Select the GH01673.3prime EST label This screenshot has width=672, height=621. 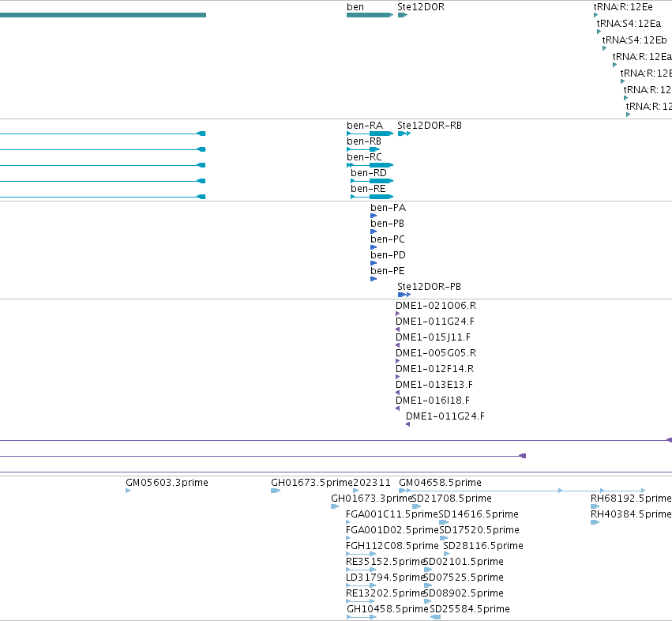372,499
